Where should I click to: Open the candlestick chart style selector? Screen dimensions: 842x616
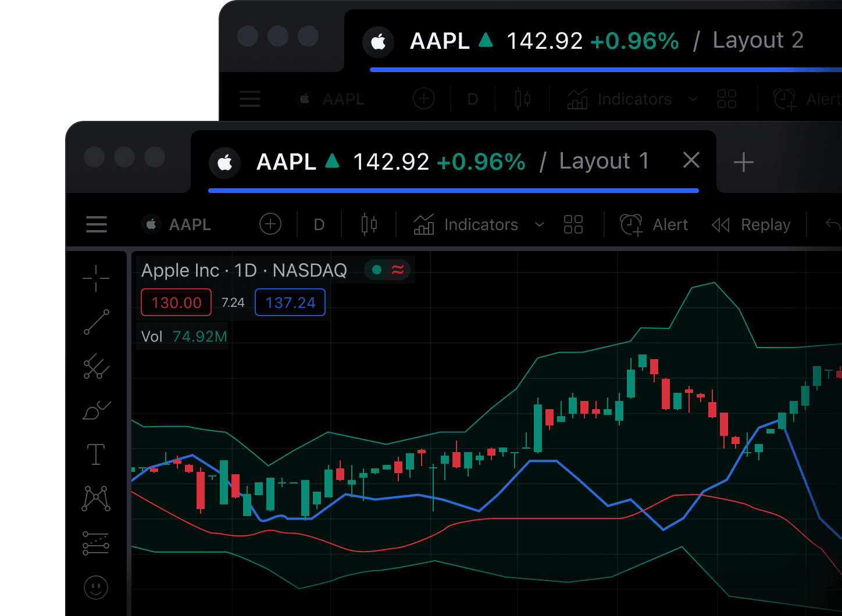click(x=369, y=224)
